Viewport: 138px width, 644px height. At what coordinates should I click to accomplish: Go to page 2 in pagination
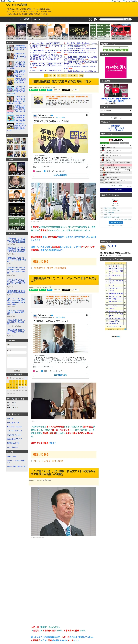pos(50,75)
